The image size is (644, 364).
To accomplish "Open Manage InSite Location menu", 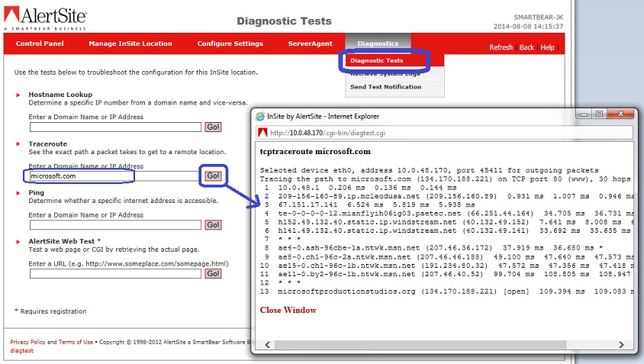I will pyautogui.click(x=130, y=43).
